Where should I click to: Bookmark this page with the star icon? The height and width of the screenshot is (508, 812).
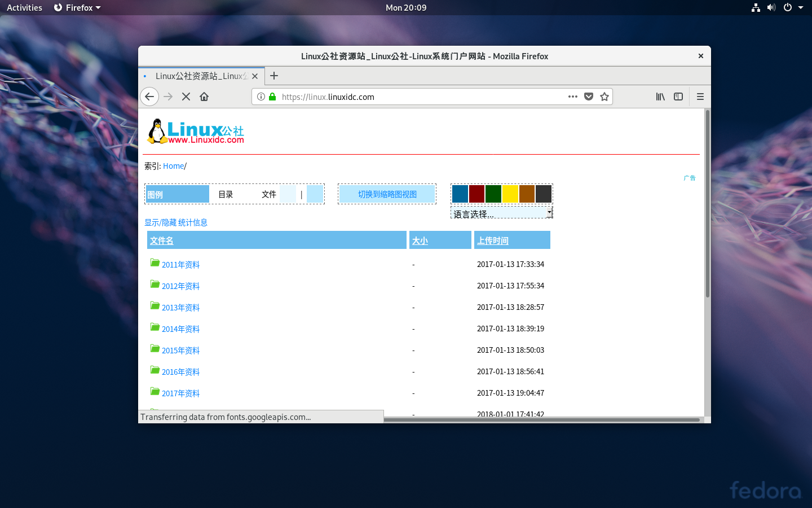[604, 97]
